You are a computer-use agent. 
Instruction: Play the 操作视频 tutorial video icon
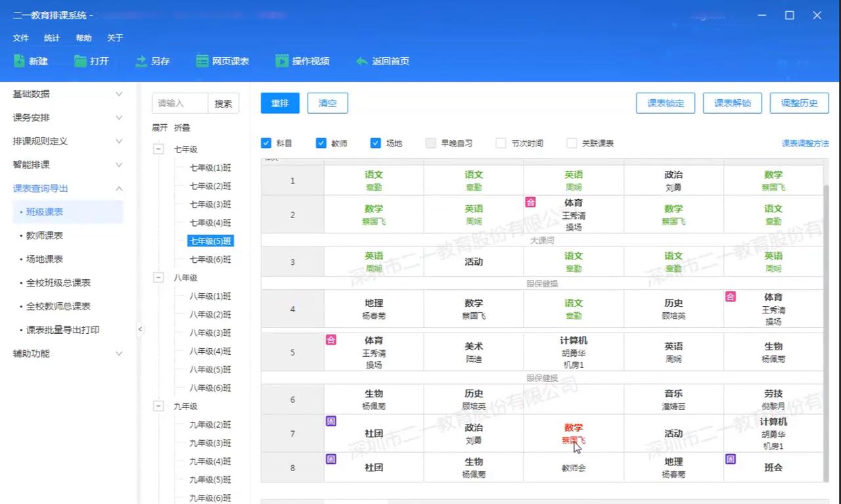(x=282, y=61)
